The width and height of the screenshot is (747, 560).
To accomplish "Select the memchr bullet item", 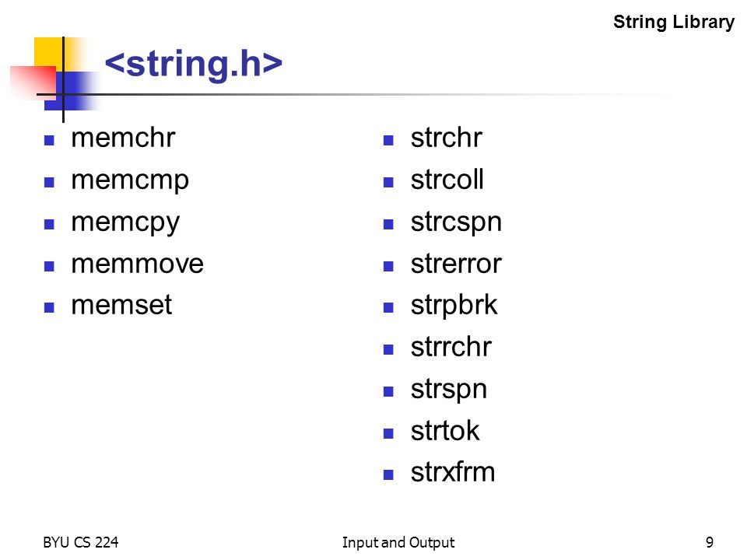I will (124, 138).
